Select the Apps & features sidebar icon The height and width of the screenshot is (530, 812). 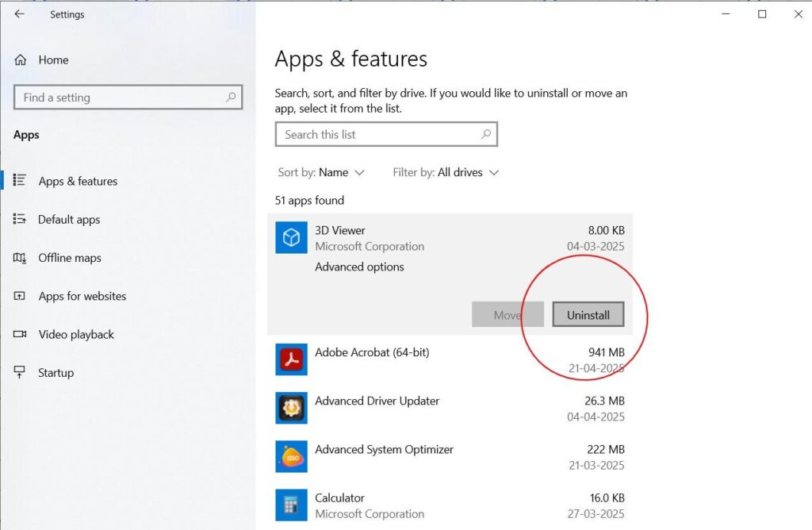click(20, 180)
